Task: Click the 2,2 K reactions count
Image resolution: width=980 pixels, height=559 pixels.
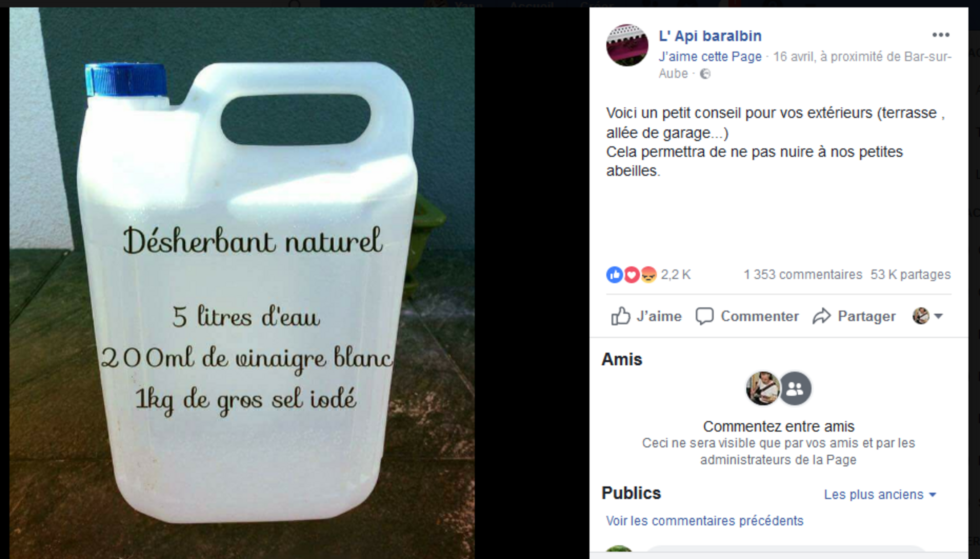Action: [x=676, y=275]
